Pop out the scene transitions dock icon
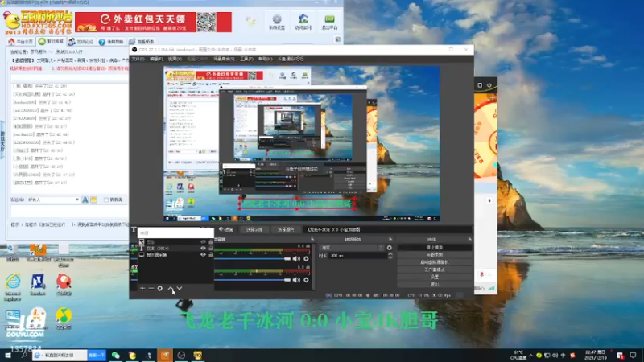The height and width of the screenshot is (362, 644). pyautogui.click(x=390, y=239)
